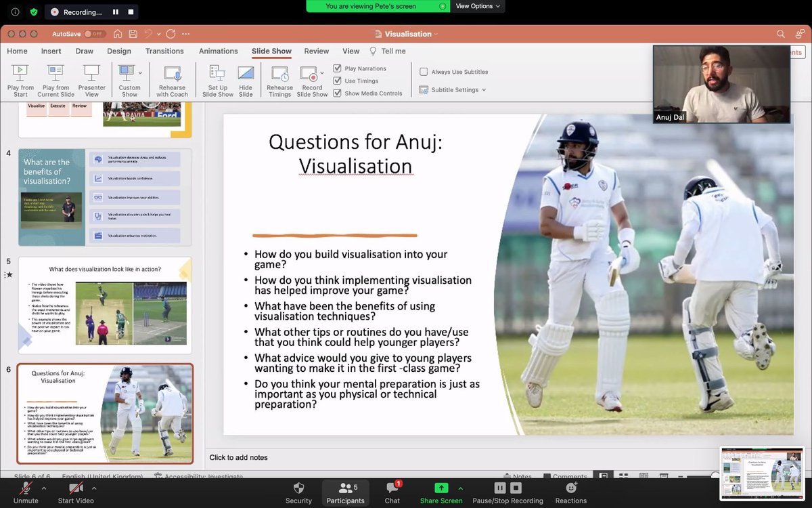Stop the Zoom recording in toolbar
This screenshot has width=812, height=508.
516,488
